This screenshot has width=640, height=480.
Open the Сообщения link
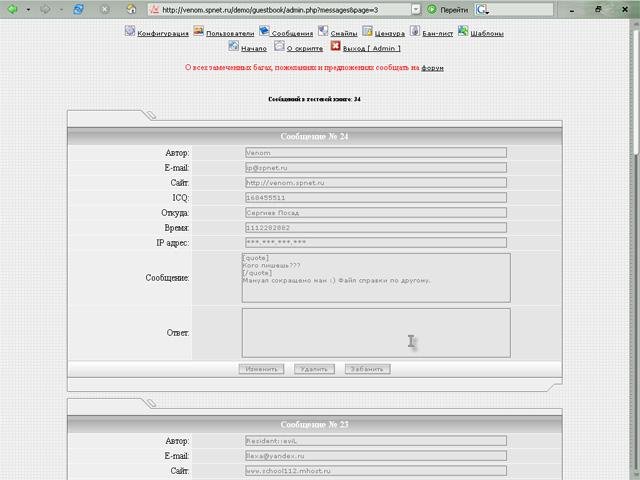pos(292,33)
